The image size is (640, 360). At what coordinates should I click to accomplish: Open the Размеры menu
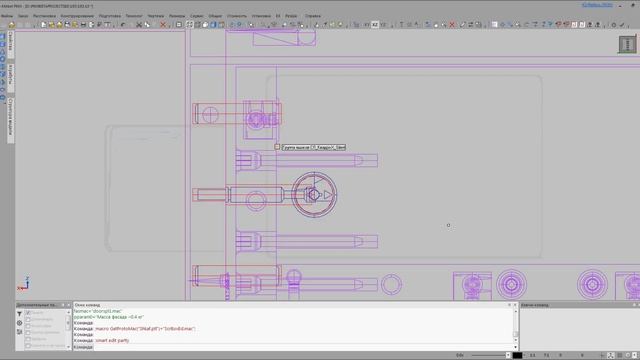point(177,16)
